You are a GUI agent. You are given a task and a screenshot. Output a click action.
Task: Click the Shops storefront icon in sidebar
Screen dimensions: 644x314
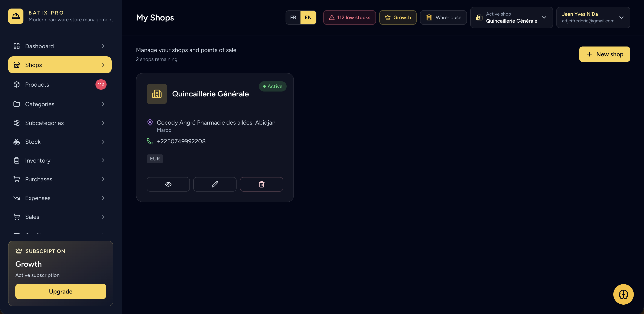click(16, 65)
